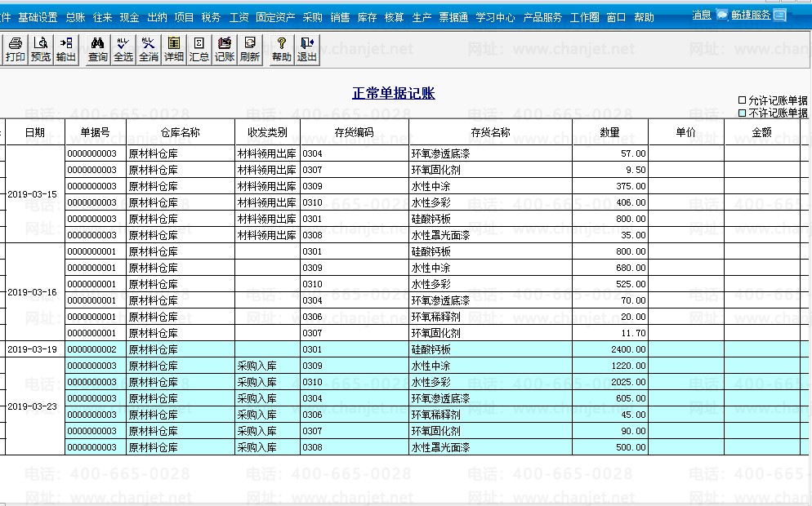This screenshot has height=506, width=812.
Task: Open the 采购 menu
Action: pos(312,17)
